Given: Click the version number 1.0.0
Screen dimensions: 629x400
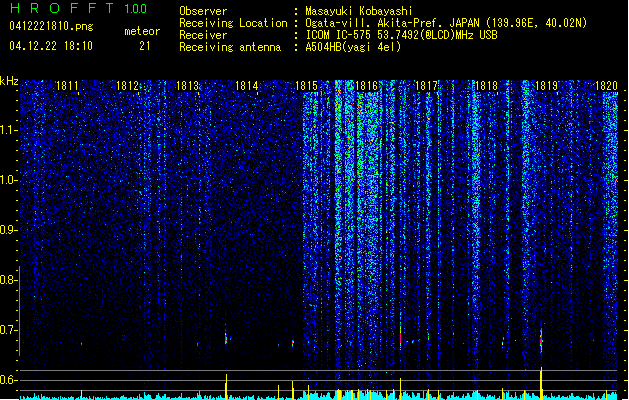Looking at the screenshot, I should point(136,9).
